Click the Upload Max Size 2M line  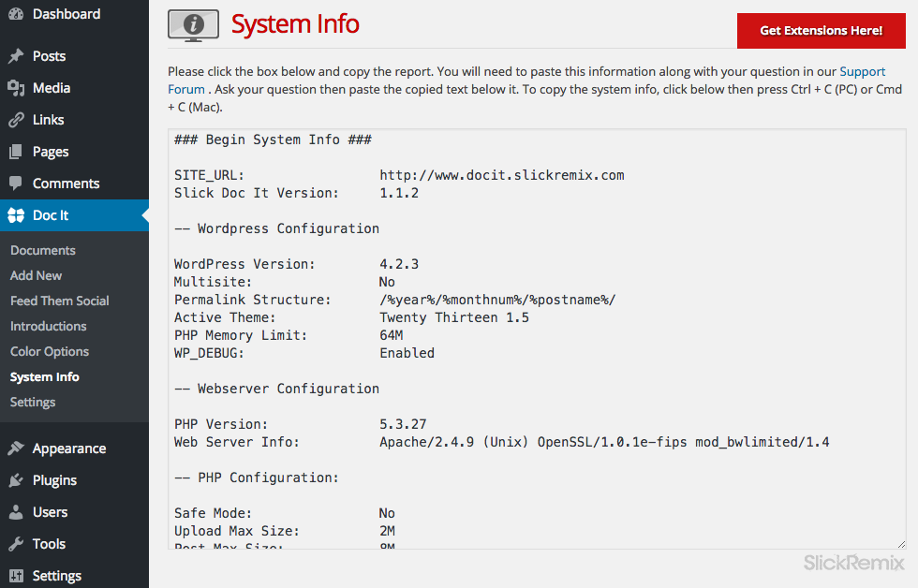tap(285, 531)
